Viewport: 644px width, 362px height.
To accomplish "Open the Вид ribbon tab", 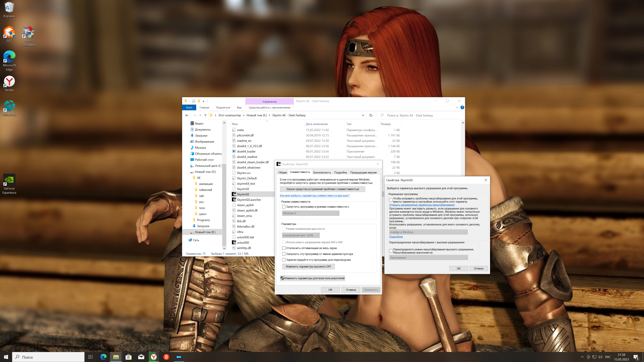I will (239, 108).
